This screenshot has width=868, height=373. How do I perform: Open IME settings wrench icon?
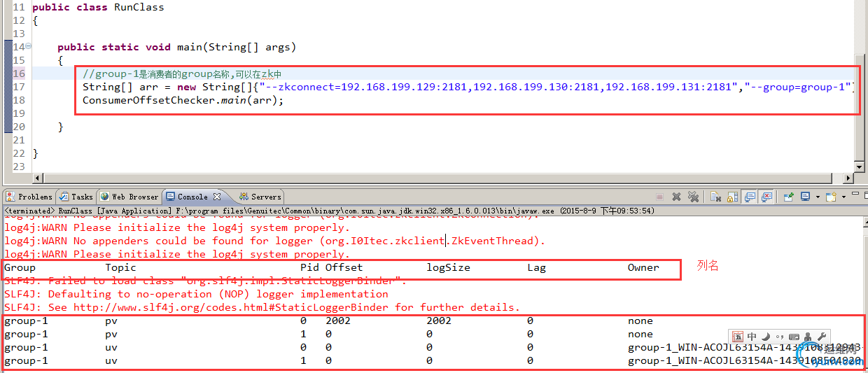822,337
